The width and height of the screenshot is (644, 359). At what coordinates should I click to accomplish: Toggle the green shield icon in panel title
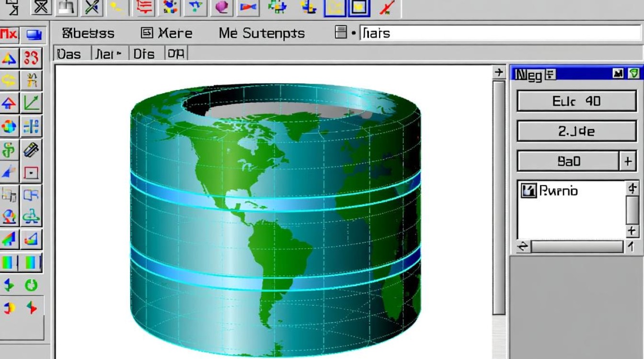coord(634,73)
